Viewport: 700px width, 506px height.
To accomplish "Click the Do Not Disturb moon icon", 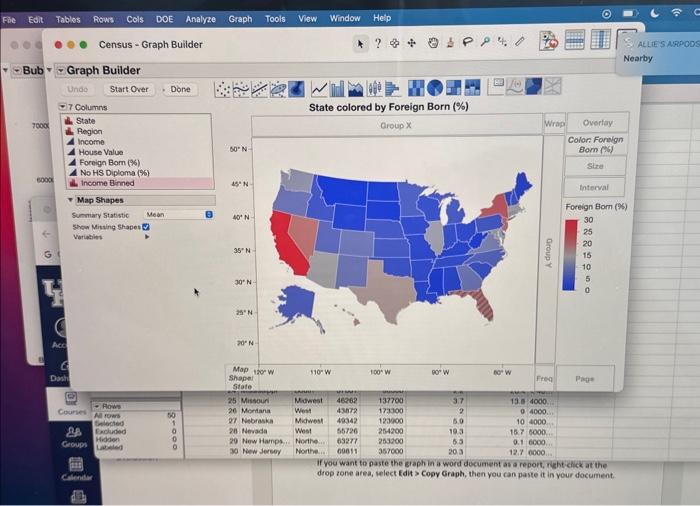I will (x=654, y=13).
